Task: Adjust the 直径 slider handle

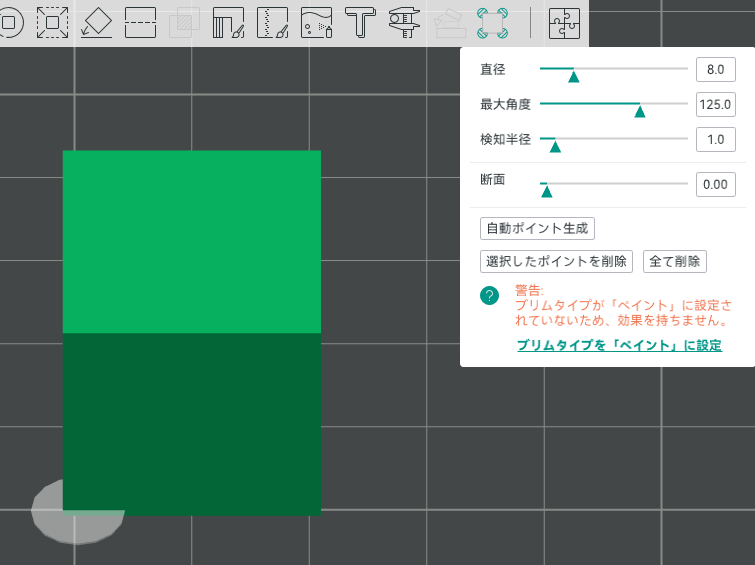Action: [x=573, y=76]
